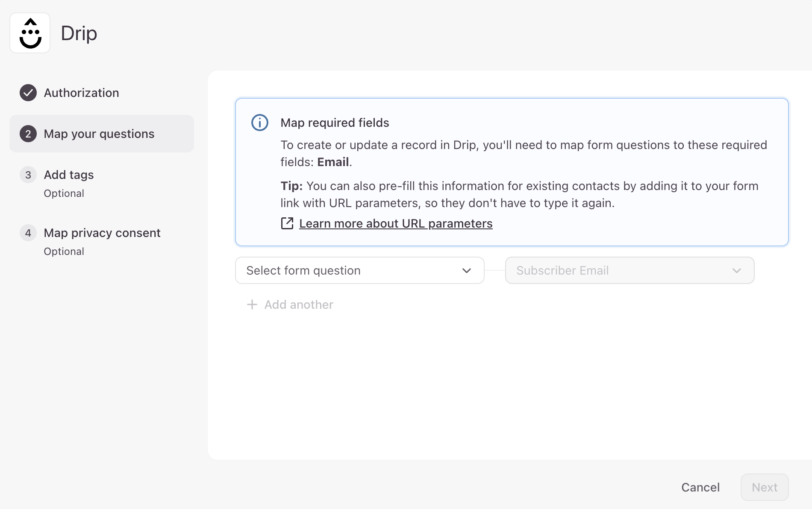Click the plus icon beside Add another
This screenshot has height=509, width=812.
click(252, 304)
